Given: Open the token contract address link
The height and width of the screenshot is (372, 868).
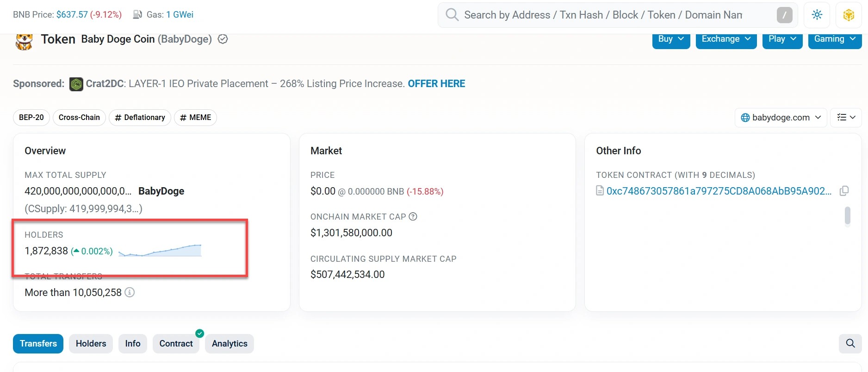Looking at the screenshot, I should (719, 191).
